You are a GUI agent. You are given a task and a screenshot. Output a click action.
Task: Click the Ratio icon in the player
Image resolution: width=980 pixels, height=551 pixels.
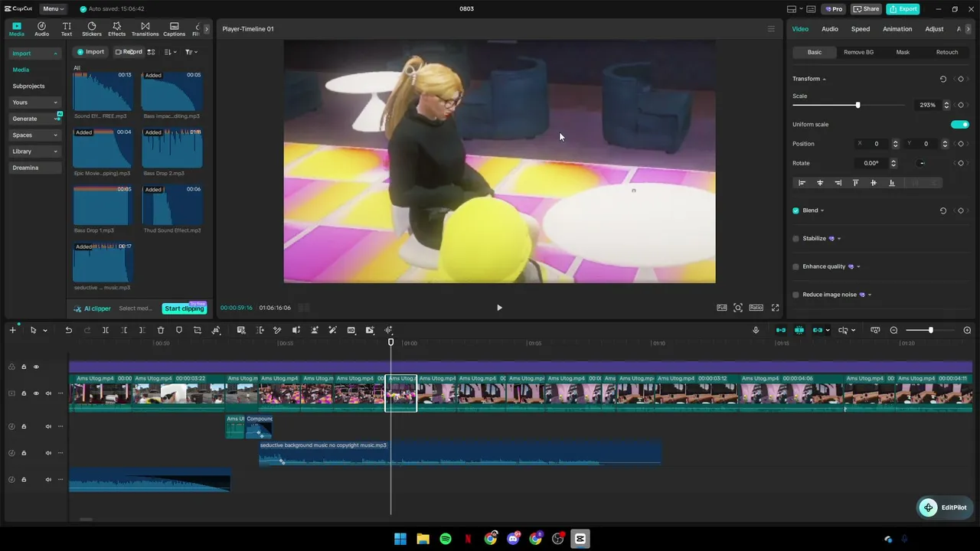click(x=756, y=308)
